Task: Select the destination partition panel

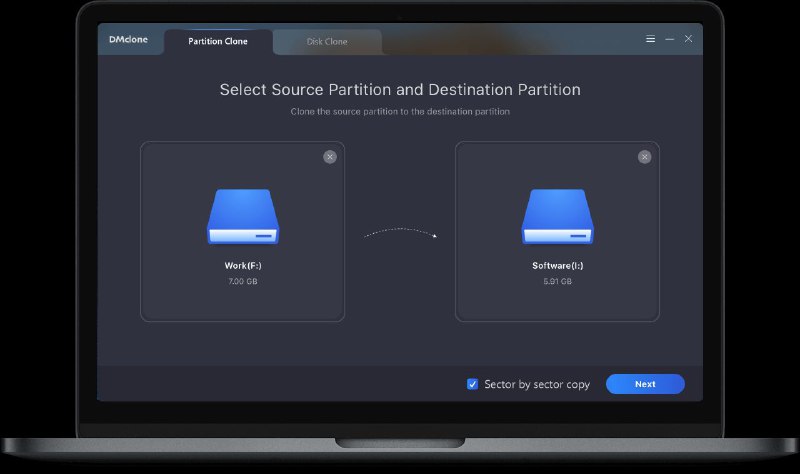Action: click(x=557, y=300)
